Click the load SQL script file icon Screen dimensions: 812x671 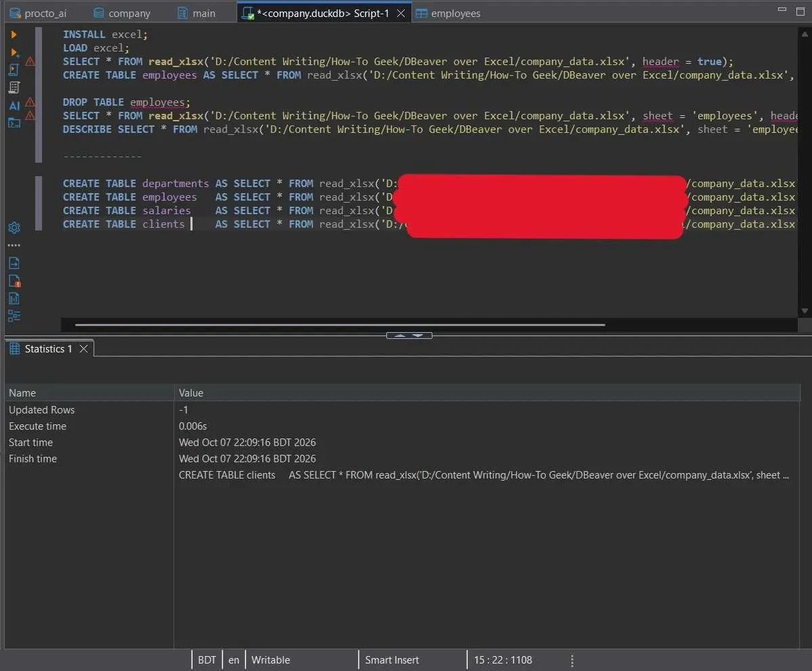coord(14,264)
